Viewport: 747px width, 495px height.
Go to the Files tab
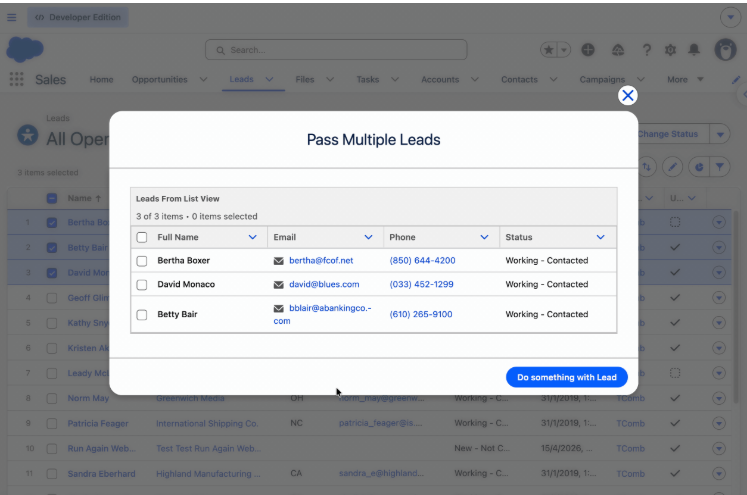(304, 80)
